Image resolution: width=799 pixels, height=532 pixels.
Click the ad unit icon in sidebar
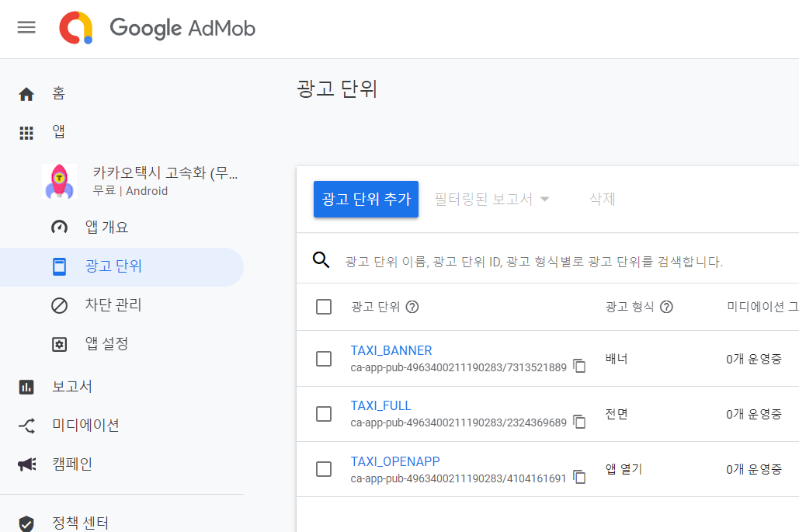(59, 266)
